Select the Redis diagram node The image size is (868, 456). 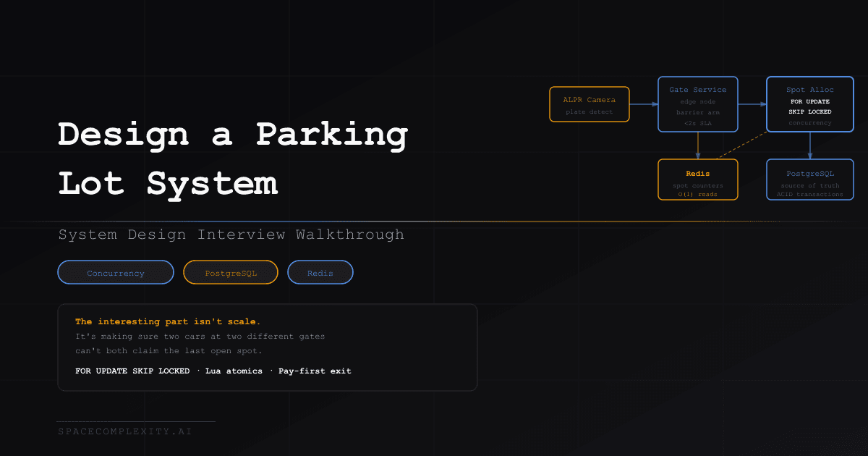click(x=698, y=180)
